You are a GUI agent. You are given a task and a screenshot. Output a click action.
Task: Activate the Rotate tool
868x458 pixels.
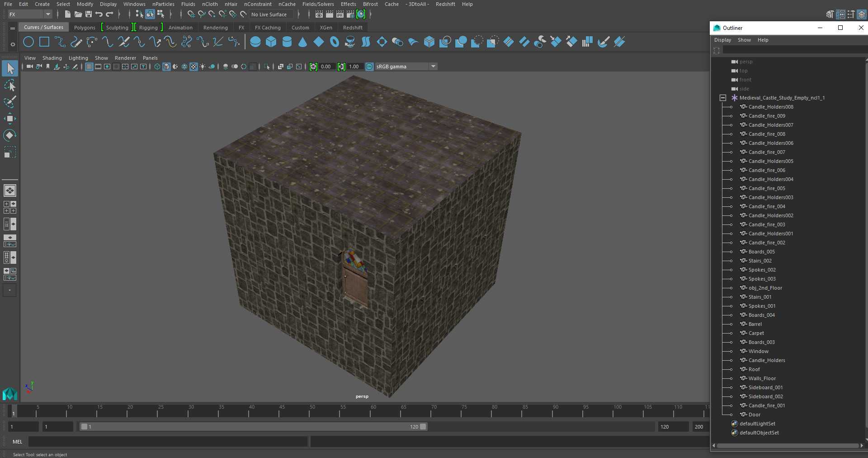pos(10,135)
